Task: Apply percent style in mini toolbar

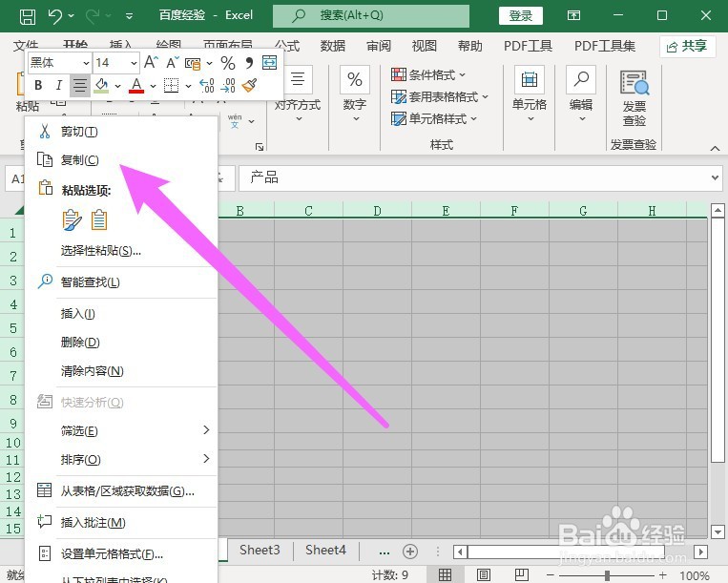Action: click(227, 63)
